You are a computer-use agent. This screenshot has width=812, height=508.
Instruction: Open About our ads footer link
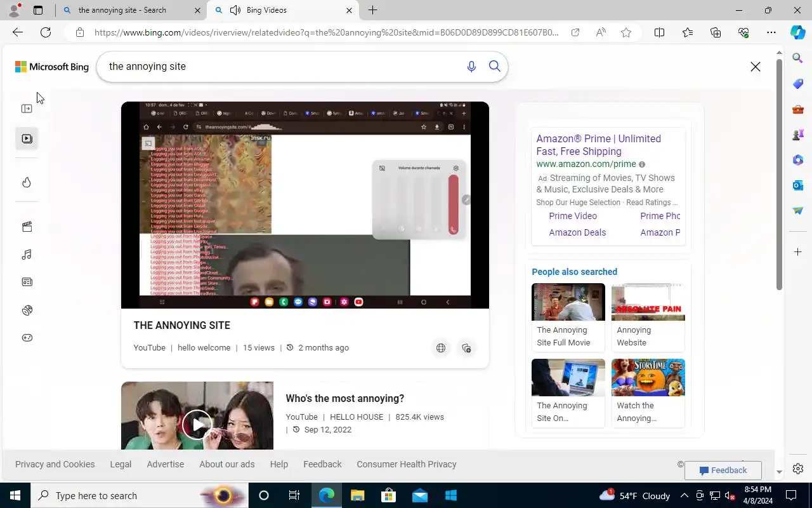[x=227, y=464]
